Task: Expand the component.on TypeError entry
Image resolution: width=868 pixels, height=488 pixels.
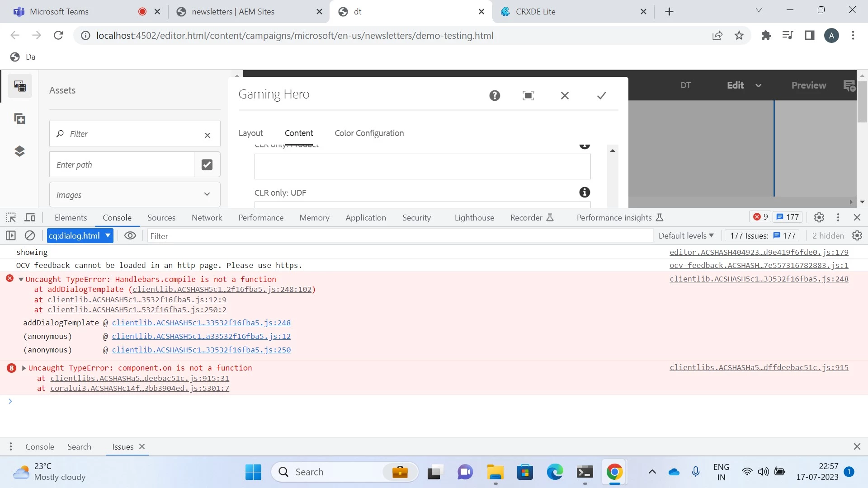Action: (x=24, y=368)
